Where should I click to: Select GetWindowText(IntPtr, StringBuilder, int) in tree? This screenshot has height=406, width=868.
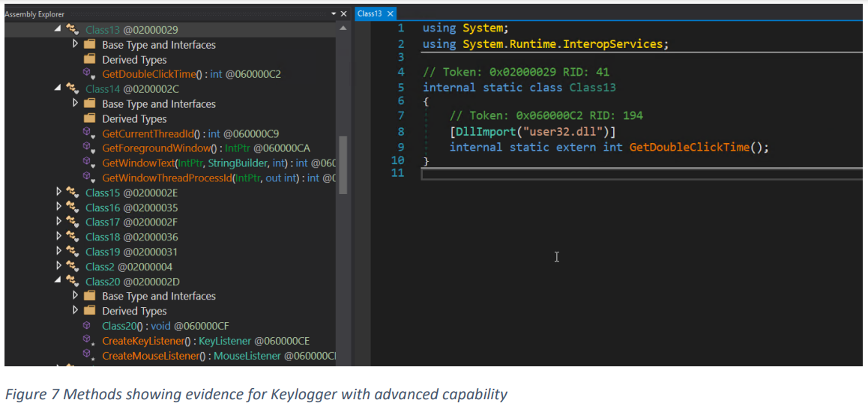(x=219, y=163)
